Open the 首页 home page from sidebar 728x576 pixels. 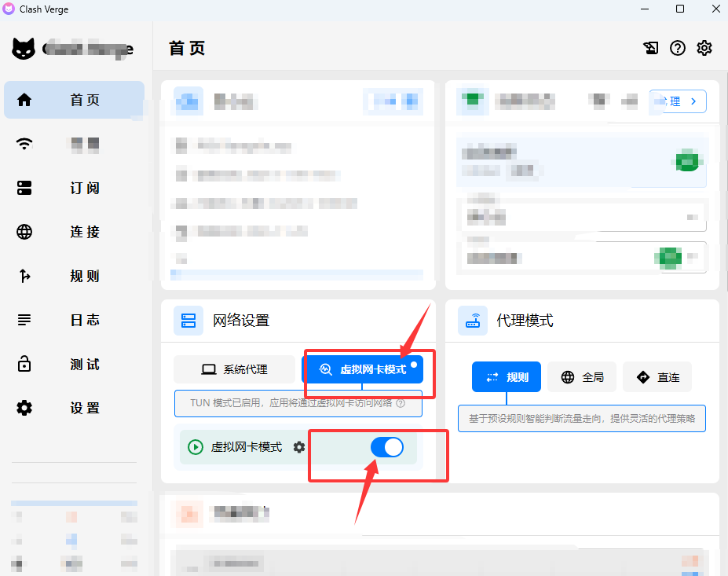tap(74, 100)
